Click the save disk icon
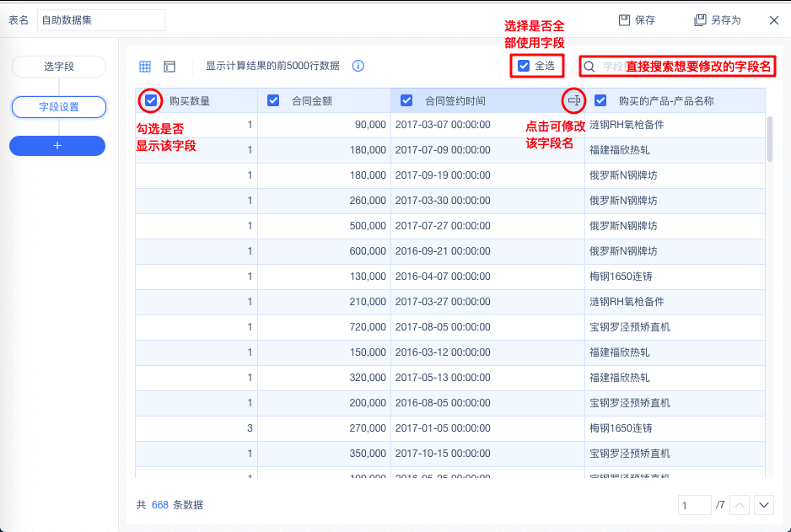Image resolution: width=791 pixels, height=532 pixels. (x=625, y=20)
